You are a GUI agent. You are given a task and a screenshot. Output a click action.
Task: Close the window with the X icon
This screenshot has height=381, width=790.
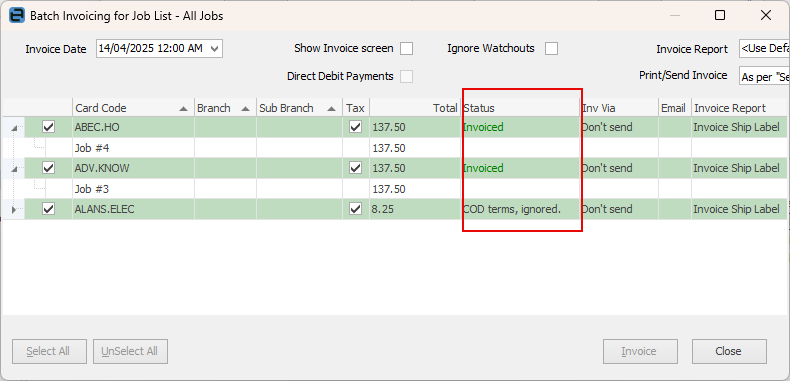click(766, 16)
